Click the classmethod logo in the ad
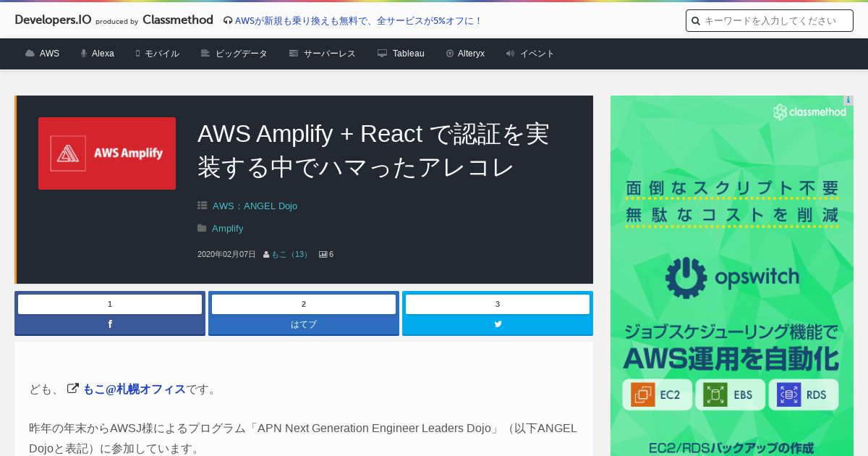Screen dimensions: 868x456 pyautogui.click(x=809, y=112)
